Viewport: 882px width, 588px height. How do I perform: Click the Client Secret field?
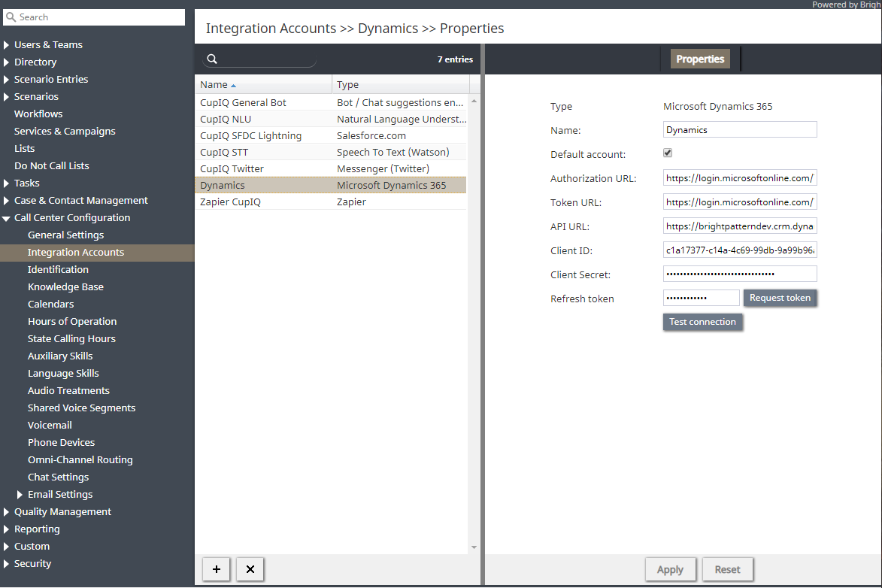[x=740, y=274]
